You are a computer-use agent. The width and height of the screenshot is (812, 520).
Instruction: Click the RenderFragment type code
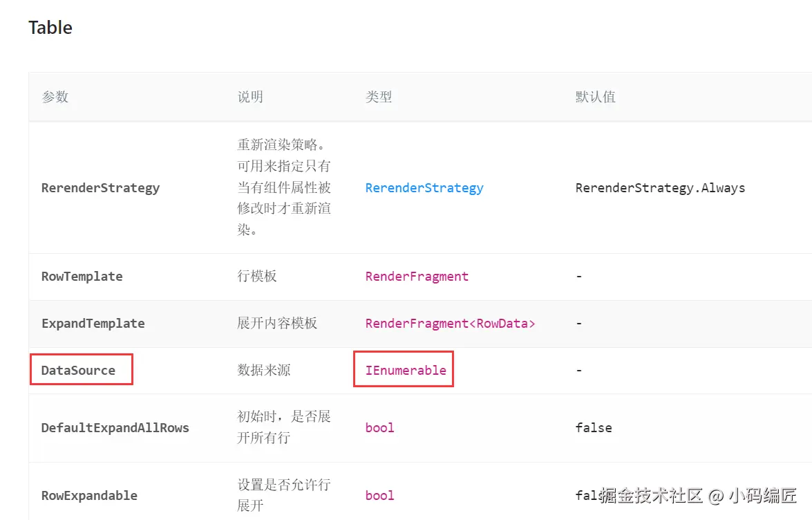(417, 277)
